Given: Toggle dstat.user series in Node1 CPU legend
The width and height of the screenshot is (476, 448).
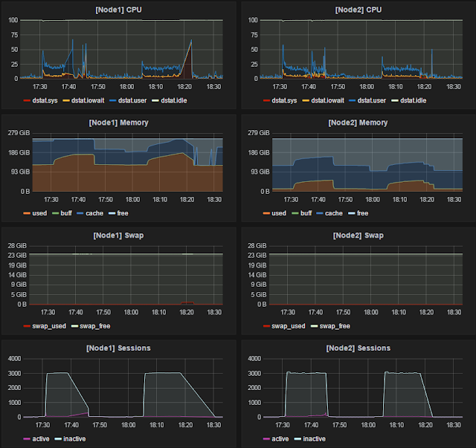Looking at the screenshot, I should [128, 100].
